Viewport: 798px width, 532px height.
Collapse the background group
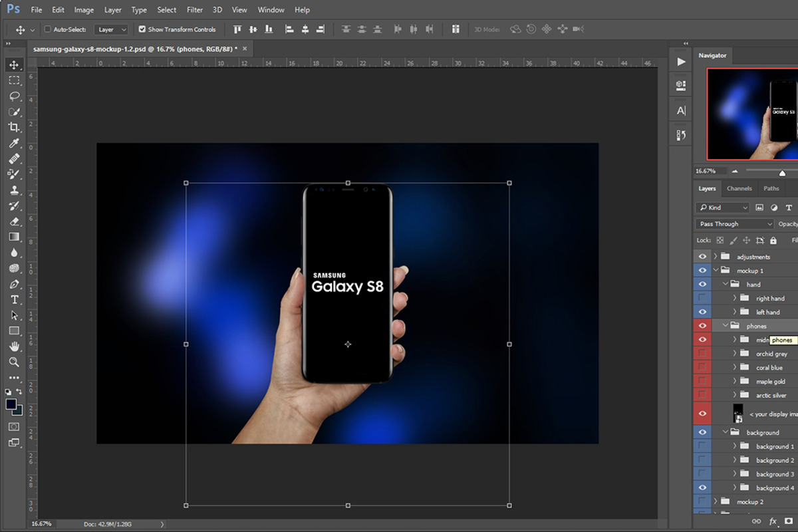[726, 432]
